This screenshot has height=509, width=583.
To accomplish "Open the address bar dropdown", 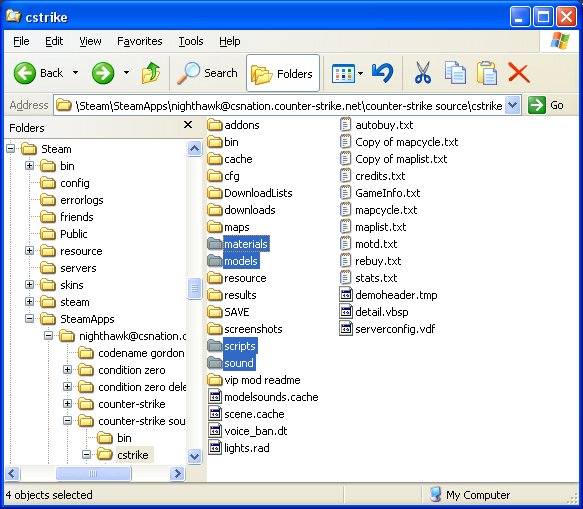I will [512, 106].
